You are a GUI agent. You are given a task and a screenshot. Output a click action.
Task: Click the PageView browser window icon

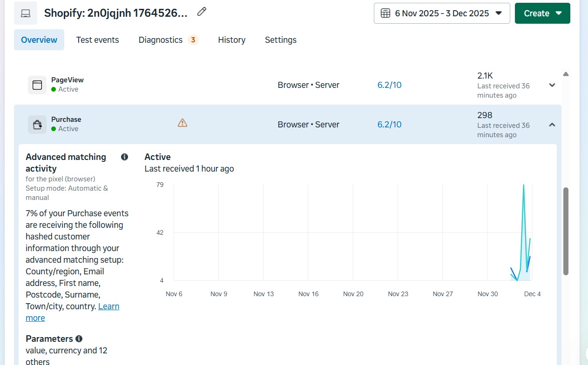point(37,85)
